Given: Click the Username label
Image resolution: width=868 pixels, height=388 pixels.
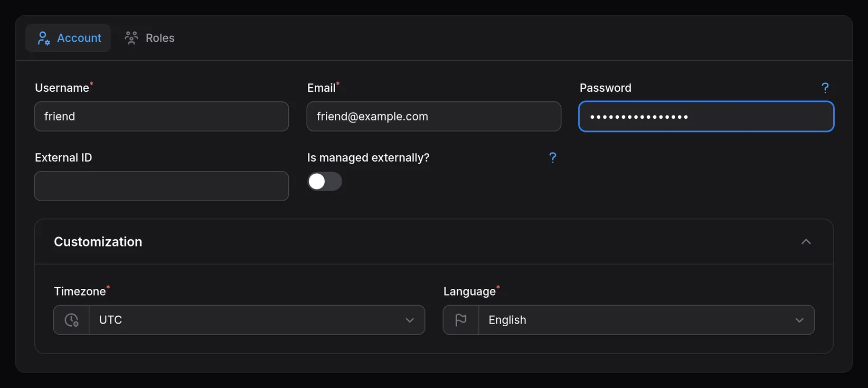Looking at the screenshot, I should click(62, 88).
